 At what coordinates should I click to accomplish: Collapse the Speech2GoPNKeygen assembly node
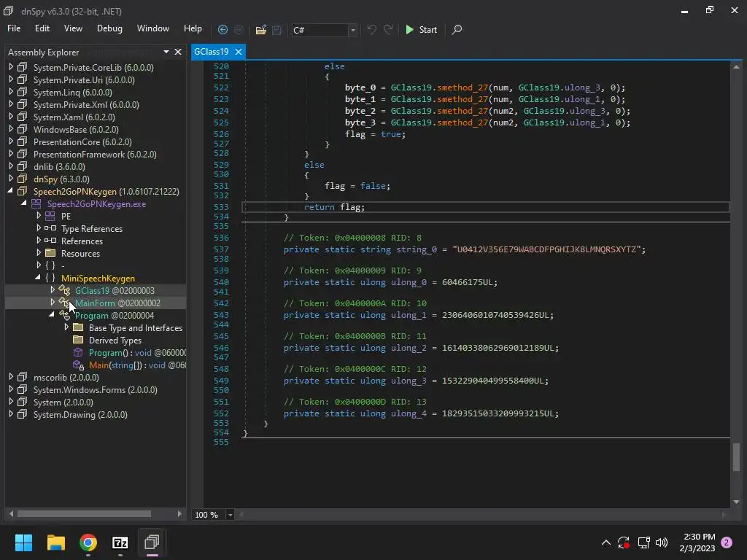click(11, 191)
